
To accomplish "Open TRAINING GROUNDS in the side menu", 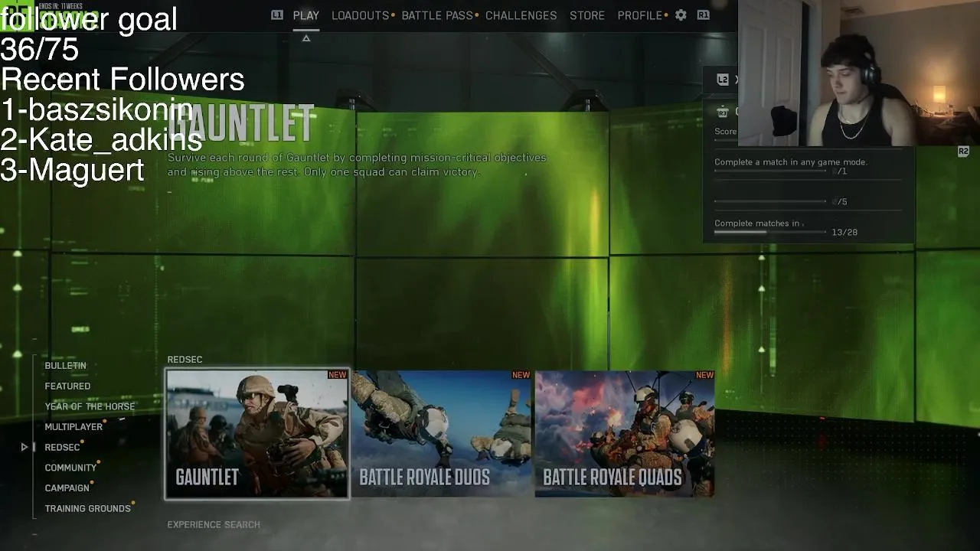I will click(88, 508).
